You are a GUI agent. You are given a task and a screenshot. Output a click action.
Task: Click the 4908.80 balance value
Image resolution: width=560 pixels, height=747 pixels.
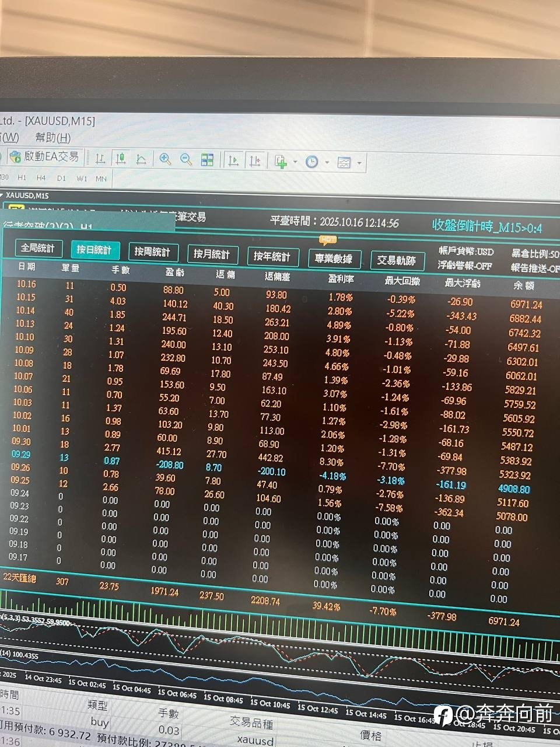514,489
